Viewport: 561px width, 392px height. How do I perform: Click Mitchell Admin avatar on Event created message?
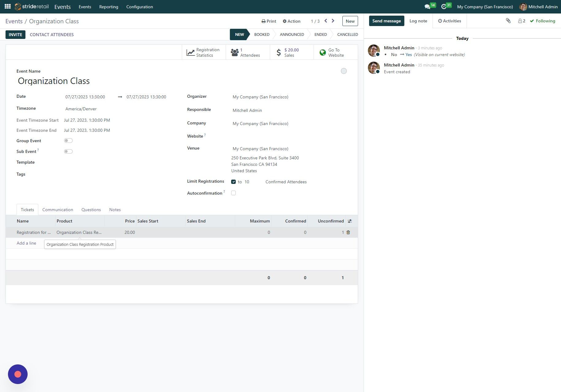[374, 68]
